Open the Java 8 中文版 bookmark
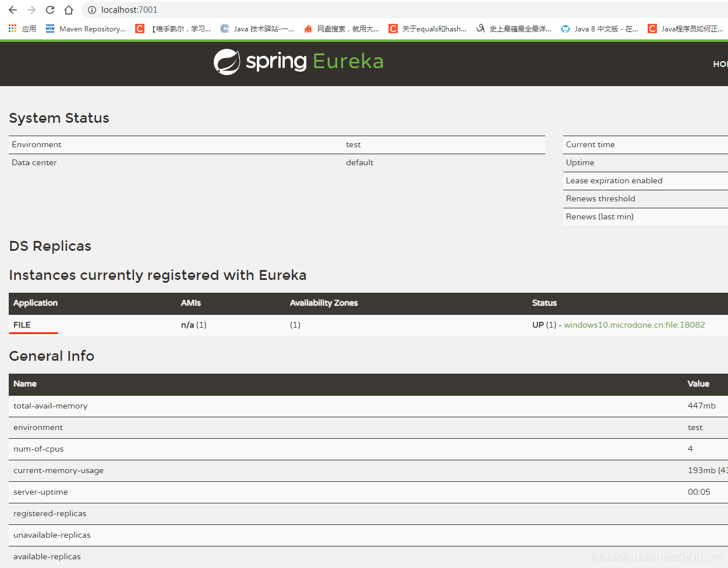This screenshot has height=568, width=728. (x=599, y=29)
